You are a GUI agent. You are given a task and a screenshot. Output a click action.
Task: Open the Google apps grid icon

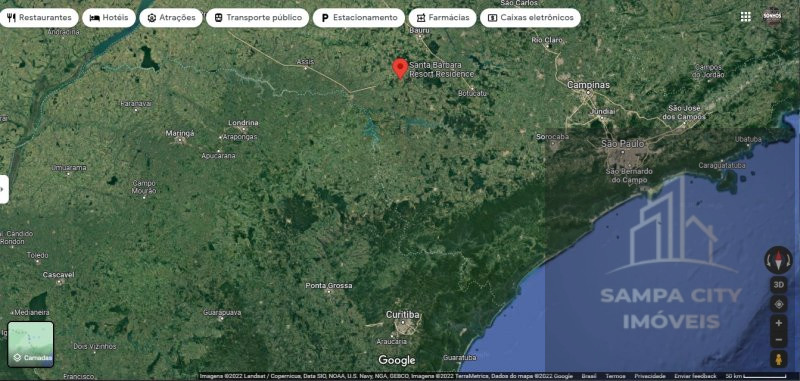coord(745,17)
